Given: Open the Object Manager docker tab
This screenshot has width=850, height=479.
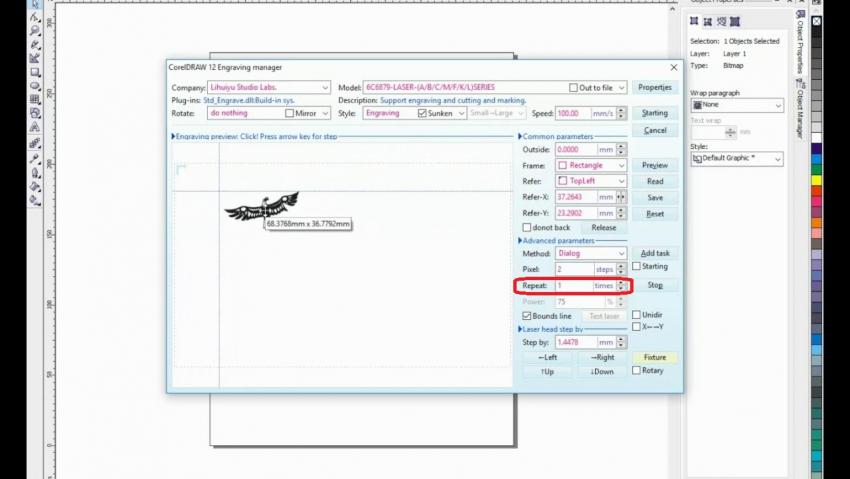Looking at the screenshot, I should (x=800, y=111).
